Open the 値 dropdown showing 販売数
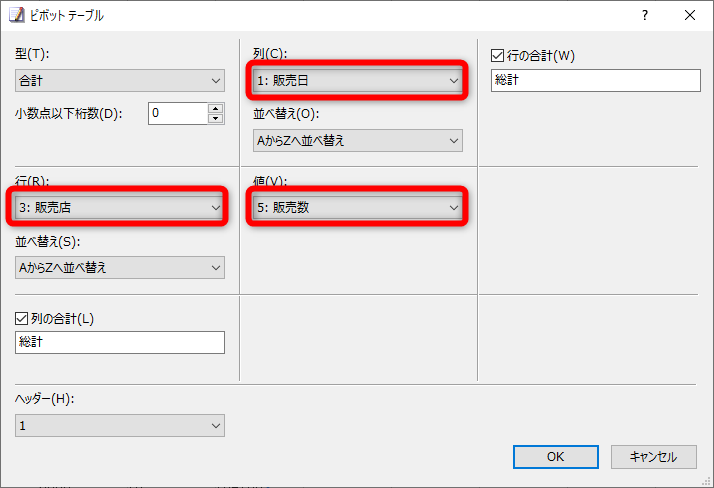714x488 pixels. coord(358,208)
